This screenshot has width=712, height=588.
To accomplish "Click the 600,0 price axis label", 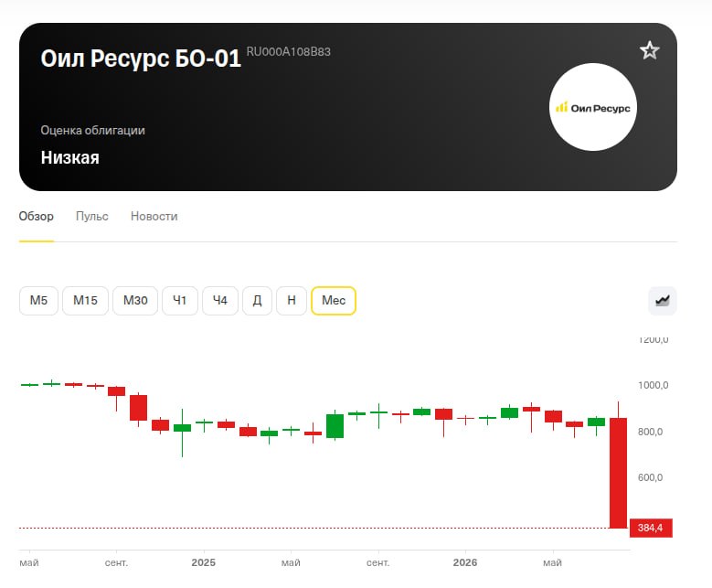I will click(650, 477).
